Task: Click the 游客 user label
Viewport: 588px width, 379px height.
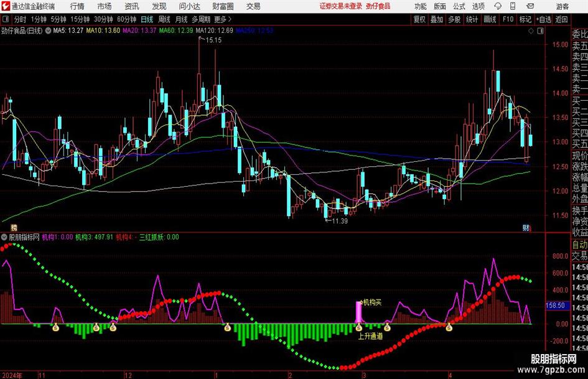Action: pyautogui.click(x=562, y=6)
